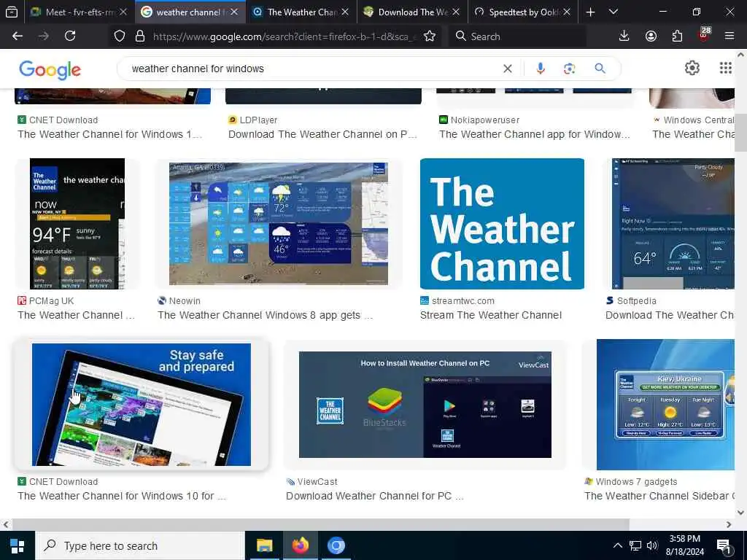
Task: Open The Weather Channel Windows 8 app gets link
Action: pyautogui.click(x=266, y=315)
